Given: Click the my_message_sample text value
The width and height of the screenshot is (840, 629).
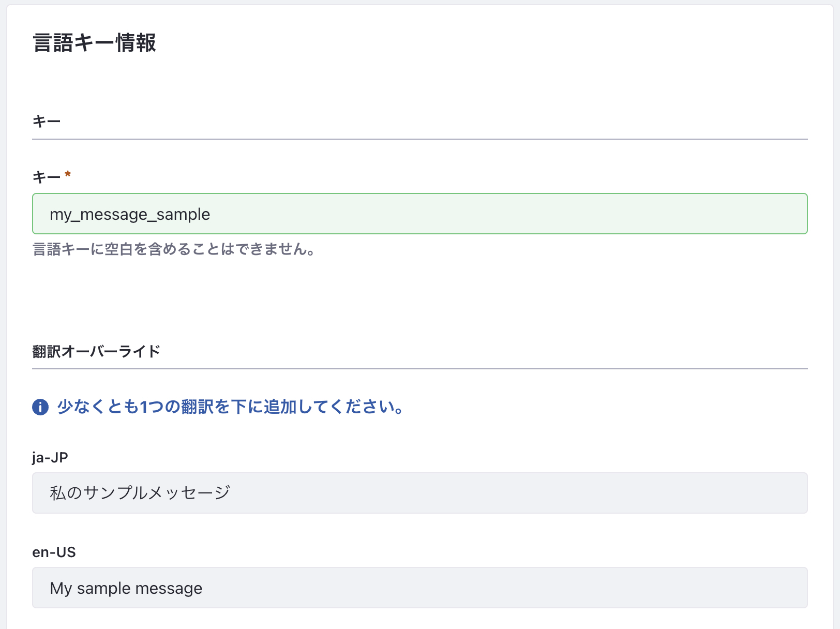Looking at the screenshot, I should (x=130, y=214).
